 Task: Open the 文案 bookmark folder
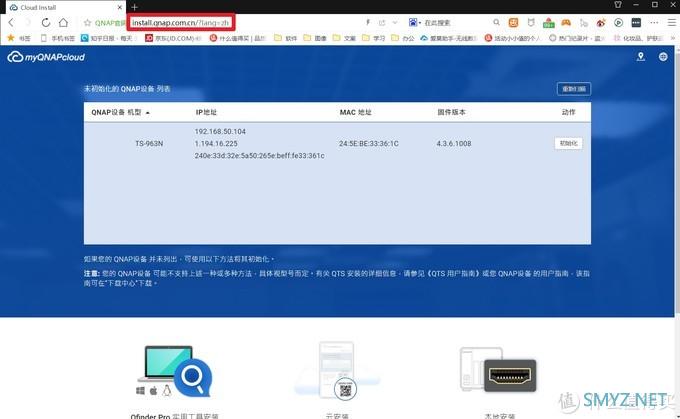coord(344,38)
